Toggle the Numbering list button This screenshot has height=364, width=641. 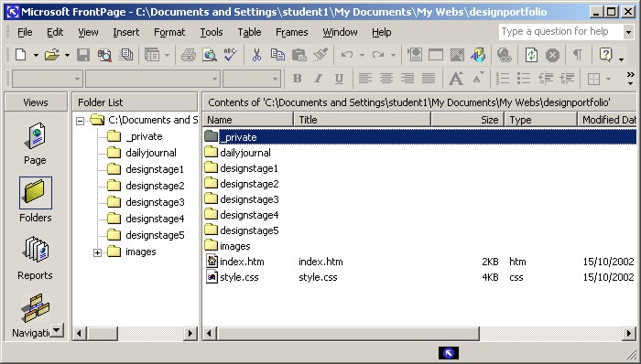tap(503, 79)
